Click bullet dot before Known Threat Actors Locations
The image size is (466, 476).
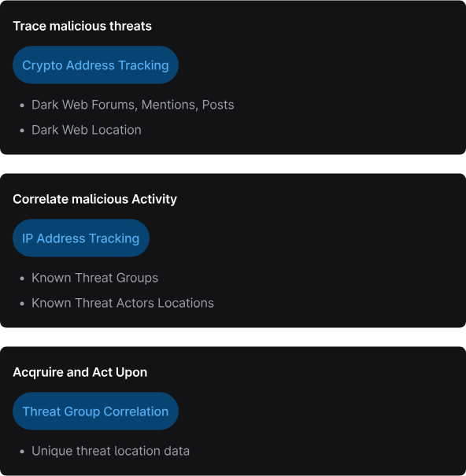pyautogui.click(x=22, y=304)
